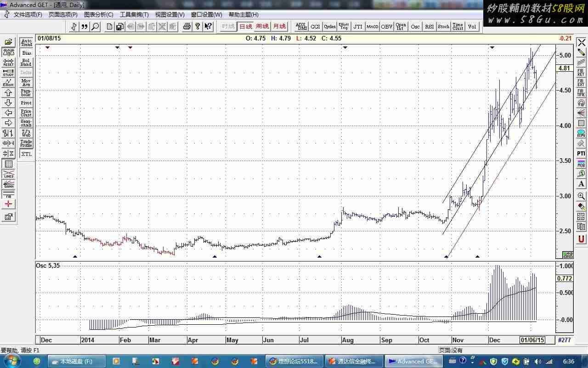Toggle the Pivot study
This screenshot has width=588, height=368.
tap(26, 103)
